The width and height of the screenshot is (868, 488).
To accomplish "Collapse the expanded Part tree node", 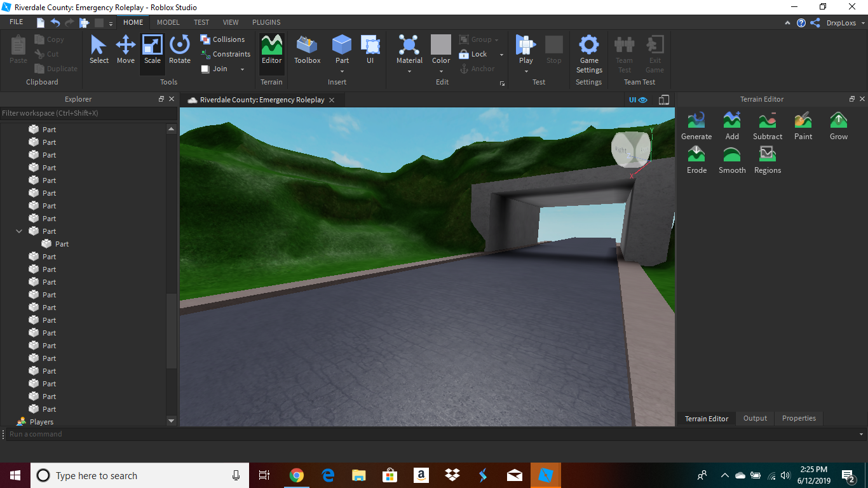I will point(19,231).
